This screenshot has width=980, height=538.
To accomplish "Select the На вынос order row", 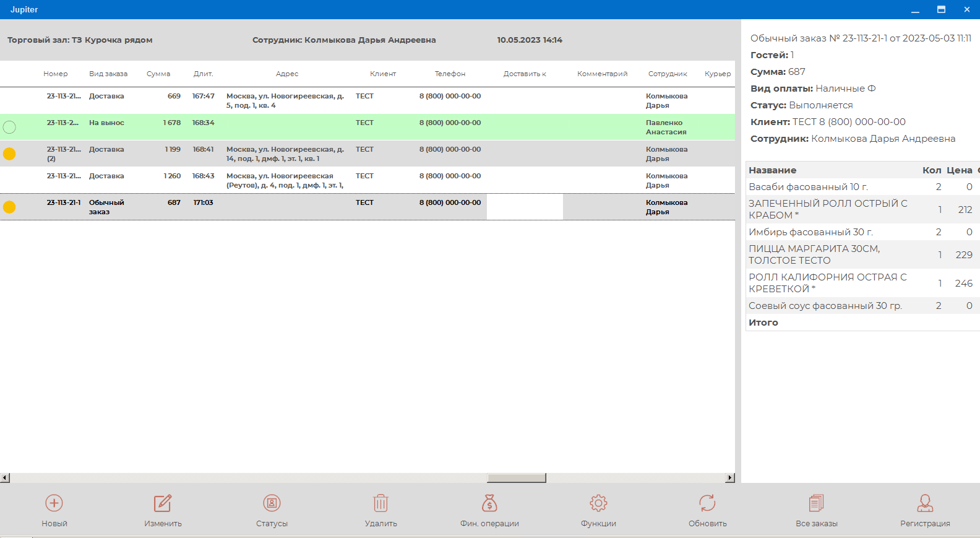I will pyautogui.click(x=367, y=127).
